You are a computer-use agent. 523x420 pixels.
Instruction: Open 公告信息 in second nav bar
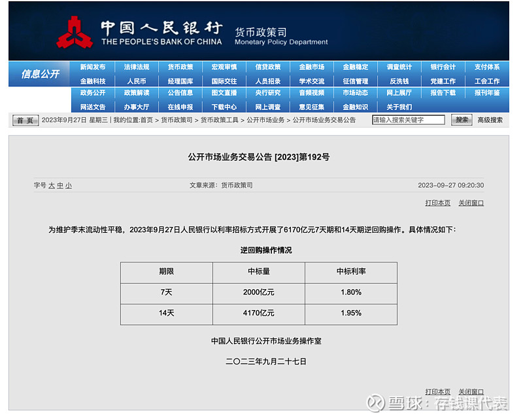[180, 92]
